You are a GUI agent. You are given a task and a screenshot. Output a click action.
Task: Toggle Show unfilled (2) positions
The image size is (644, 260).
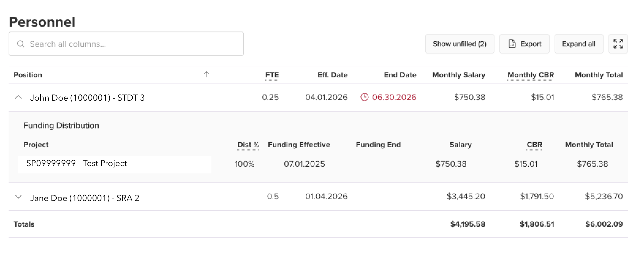[459, 44]
